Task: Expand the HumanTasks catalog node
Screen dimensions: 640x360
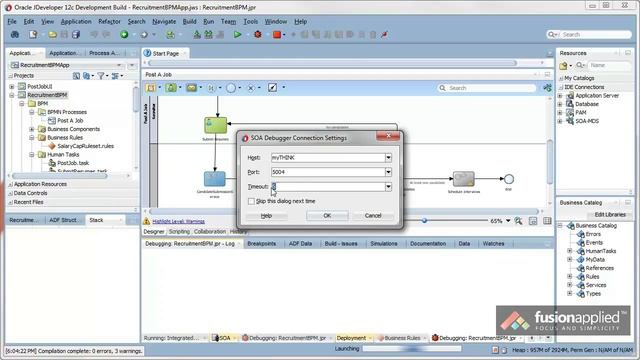Action: click(570, 251)
